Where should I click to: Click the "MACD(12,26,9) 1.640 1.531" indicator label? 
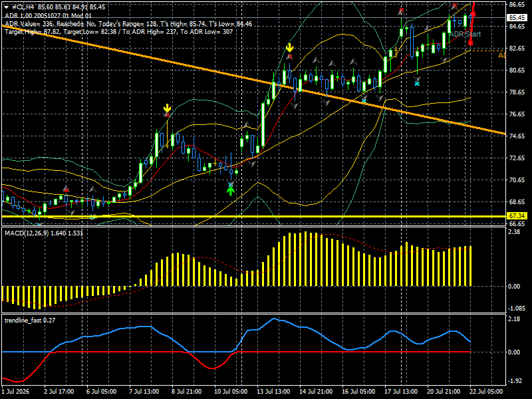coord(44,233)
